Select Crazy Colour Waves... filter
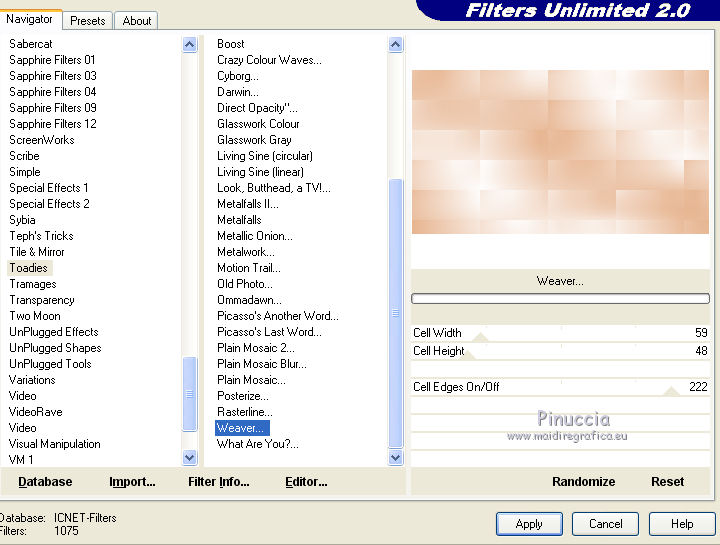 click(x=269, y=60)
